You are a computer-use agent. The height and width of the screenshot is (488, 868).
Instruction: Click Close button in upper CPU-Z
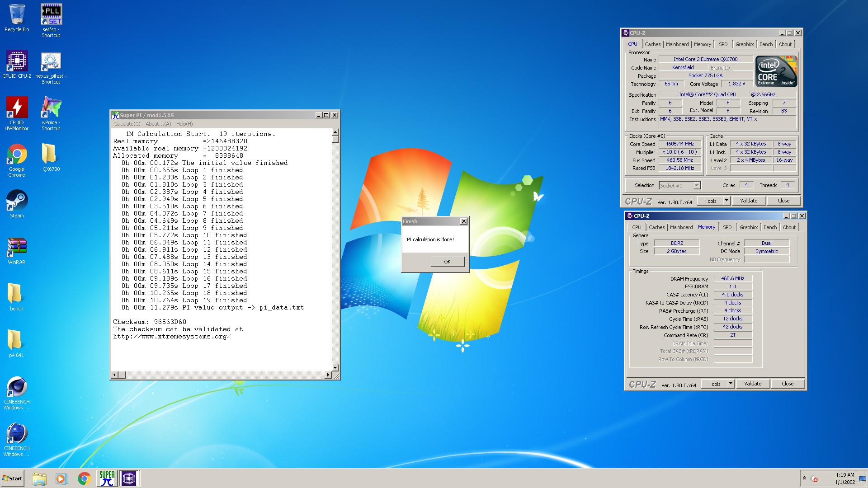(783, 201)
